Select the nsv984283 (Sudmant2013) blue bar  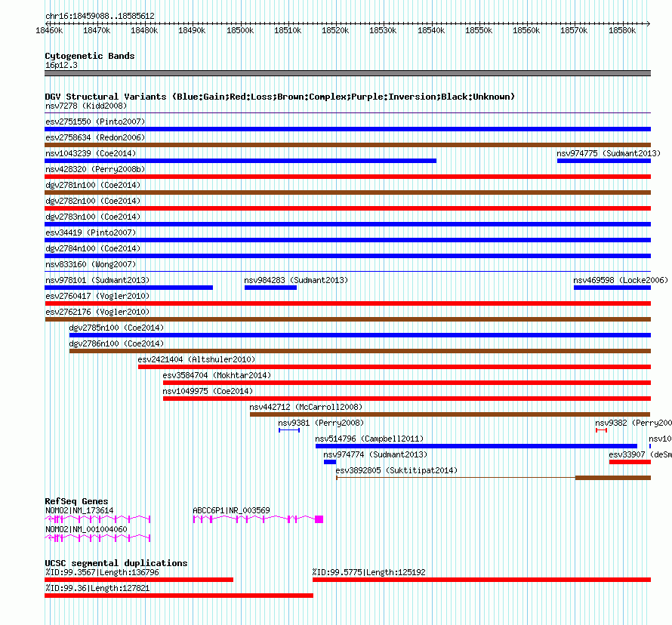(x=270, y=288)
